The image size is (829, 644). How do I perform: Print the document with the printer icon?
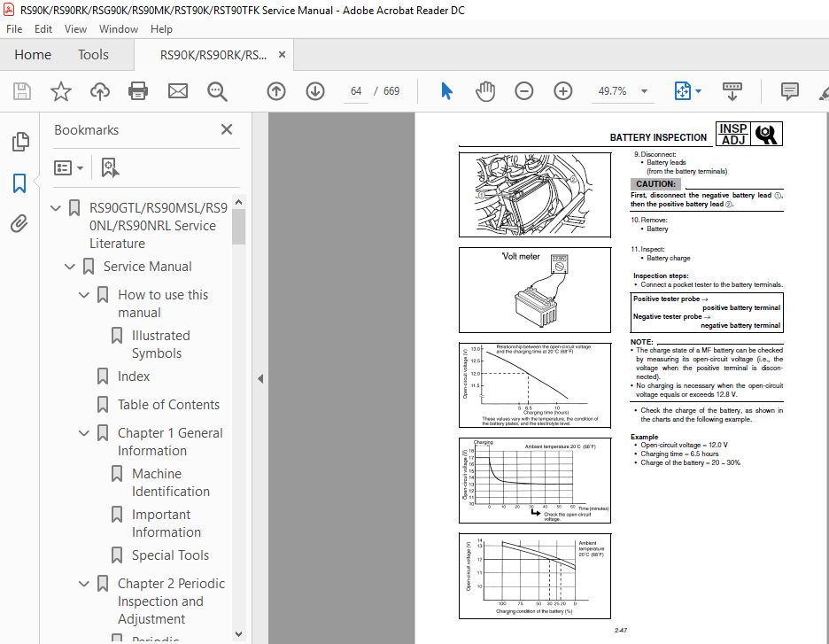coord(138,91)
